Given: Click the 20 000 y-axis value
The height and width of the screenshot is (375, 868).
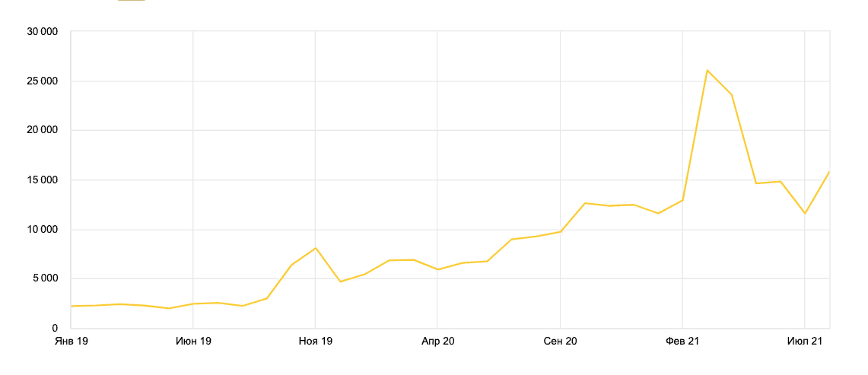Looking at the screenshot, I should tap(43, 131).
